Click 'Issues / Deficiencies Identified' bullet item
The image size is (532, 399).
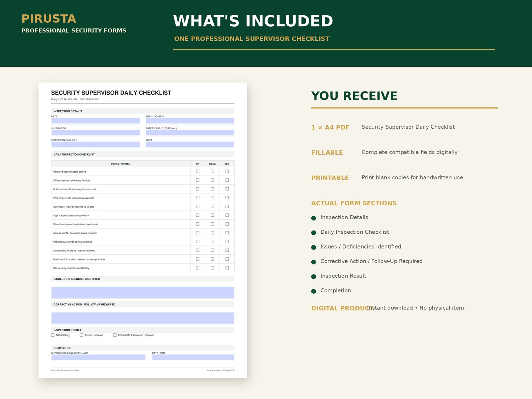pos(361,246)
